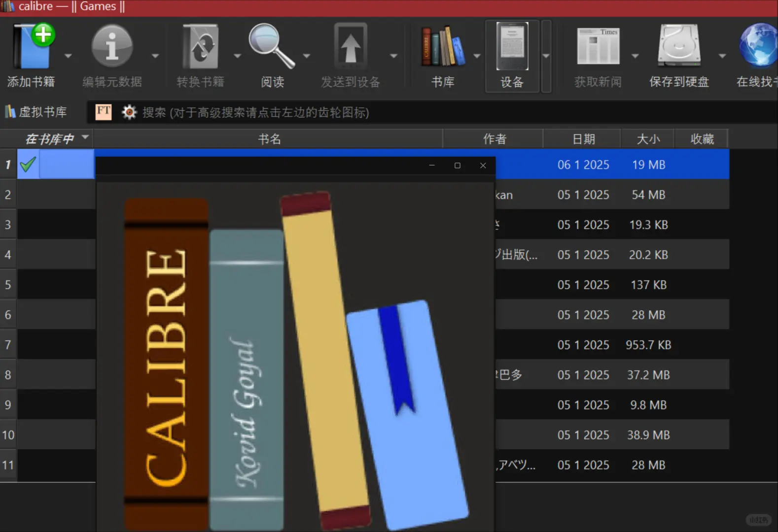The width and height of the screenshot is (778, 532).
Task: Sort by the 收藏 column header
Action: (x=702, y=139)
